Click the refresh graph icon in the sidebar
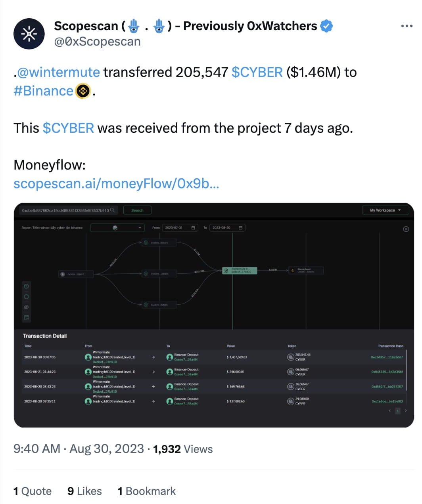Screen dimensions: 422x504 point(26,296)
